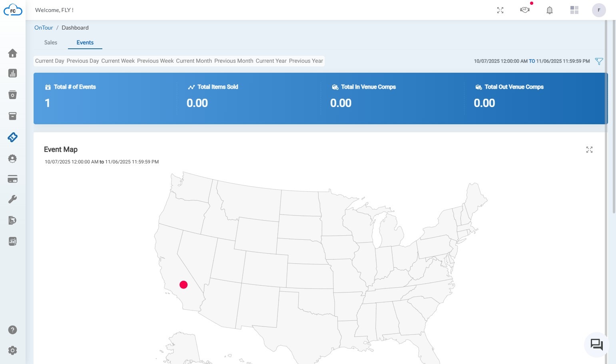
Task: Filter by Current Year
Action: tap(271, 61)
